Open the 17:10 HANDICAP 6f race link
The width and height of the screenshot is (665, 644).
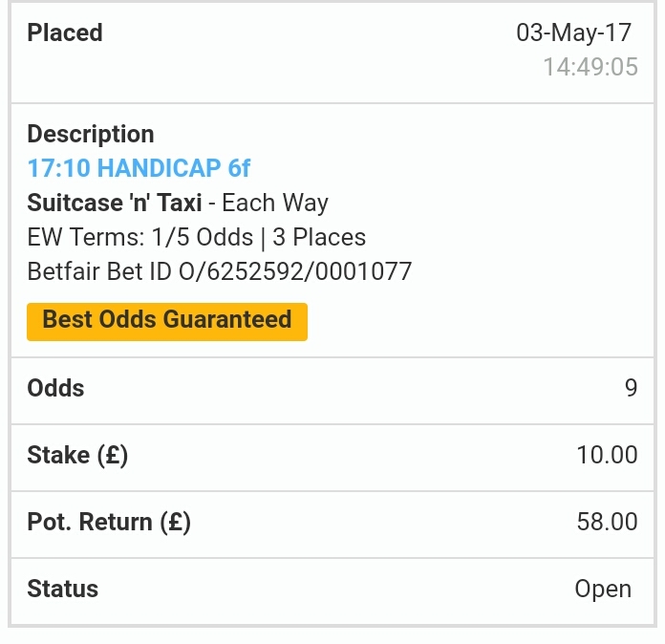(139, 169)
